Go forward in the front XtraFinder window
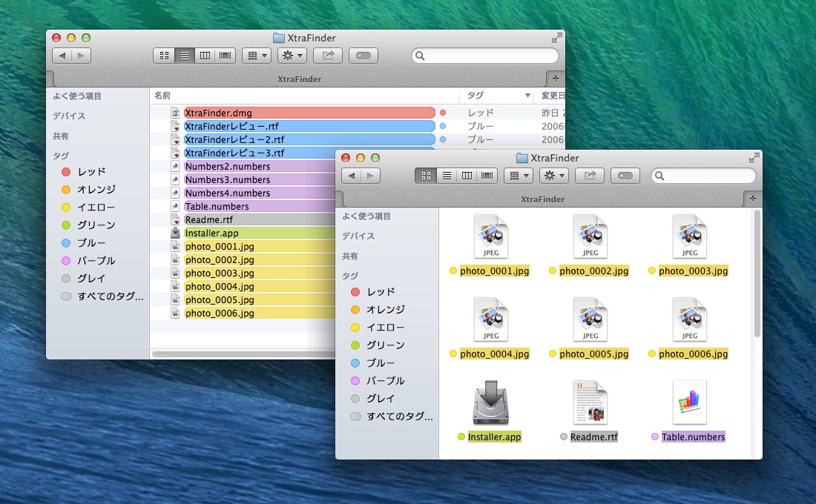816x504 pixels. point(370,176)
